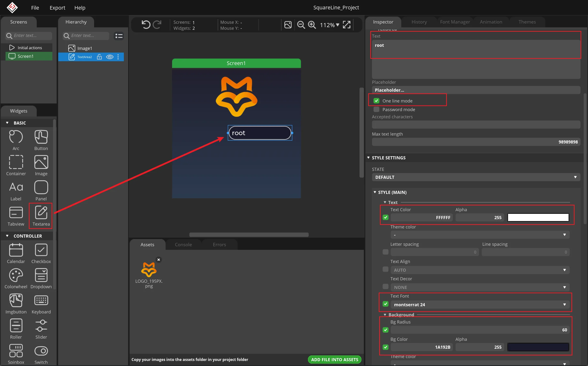The height and width of the screenshot is (366, 588).
Task: Open the text Theme color dropdown
Action: coord(480,235)
